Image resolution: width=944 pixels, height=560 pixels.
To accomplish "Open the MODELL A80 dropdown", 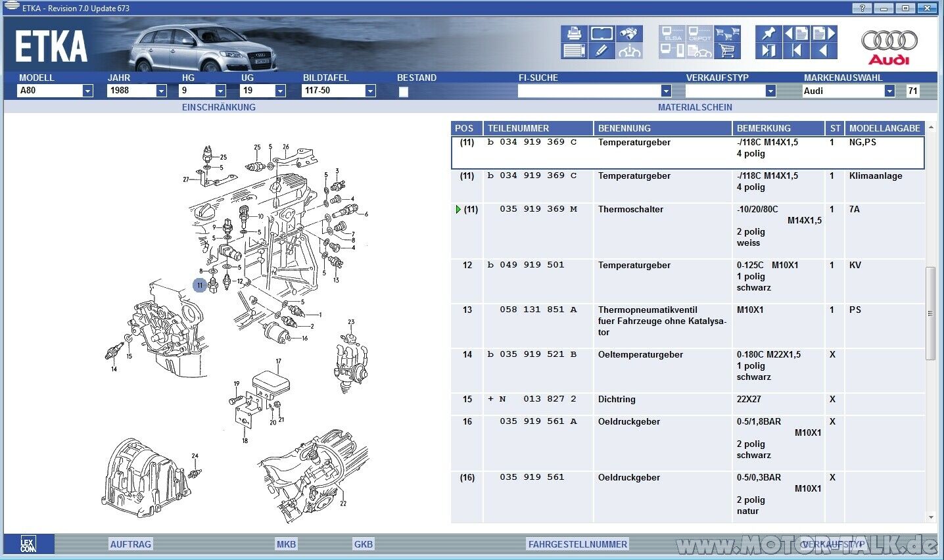I will [87, 91].
